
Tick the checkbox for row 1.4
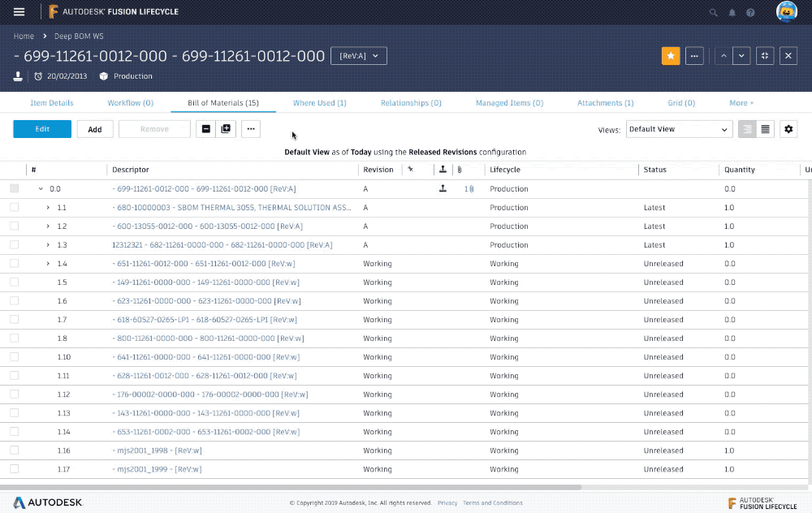point(14,263)
